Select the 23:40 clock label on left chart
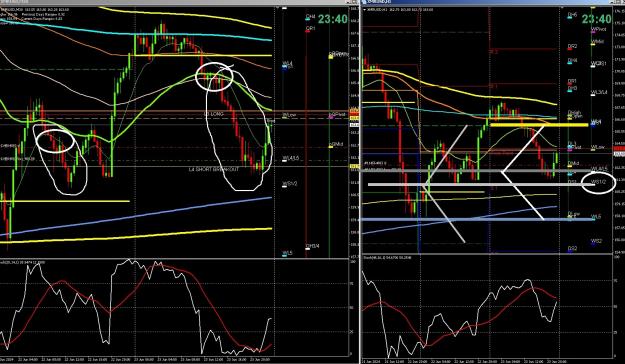 click(x=332, y=19)
